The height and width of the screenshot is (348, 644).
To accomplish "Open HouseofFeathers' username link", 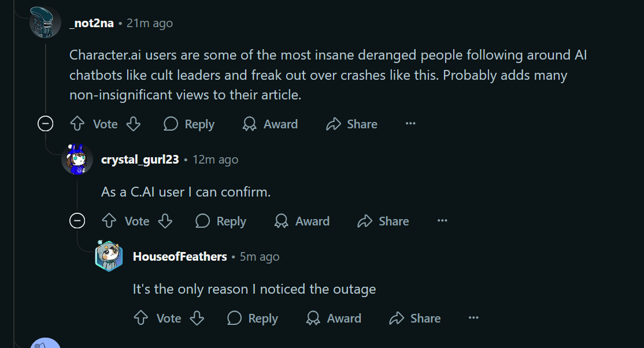I will pyautogui.click(x=180, y=257).
